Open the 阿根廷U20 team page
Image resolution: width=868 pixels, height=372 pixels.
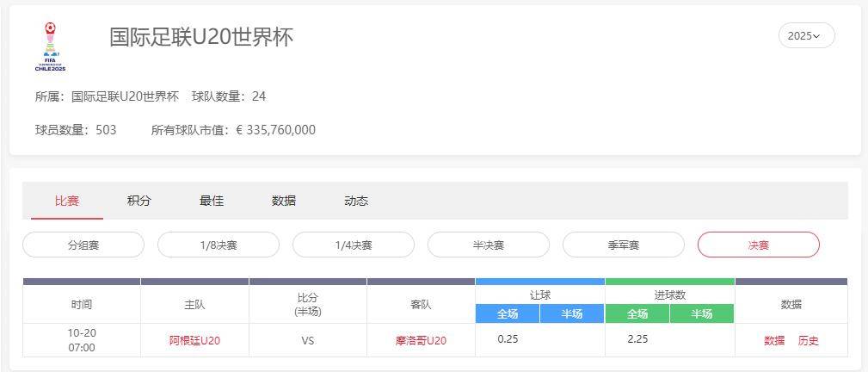[194, 340]
